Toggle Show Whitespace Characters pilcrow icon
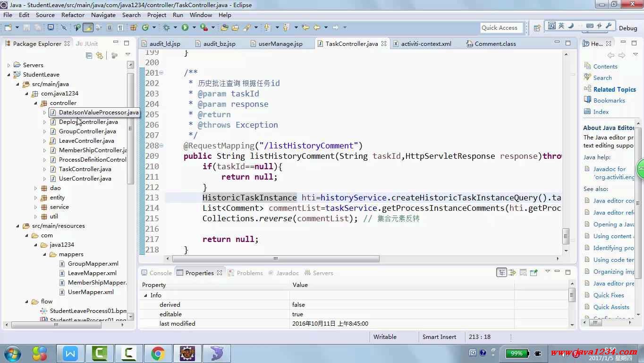644x363 pixels. [120, 27]
